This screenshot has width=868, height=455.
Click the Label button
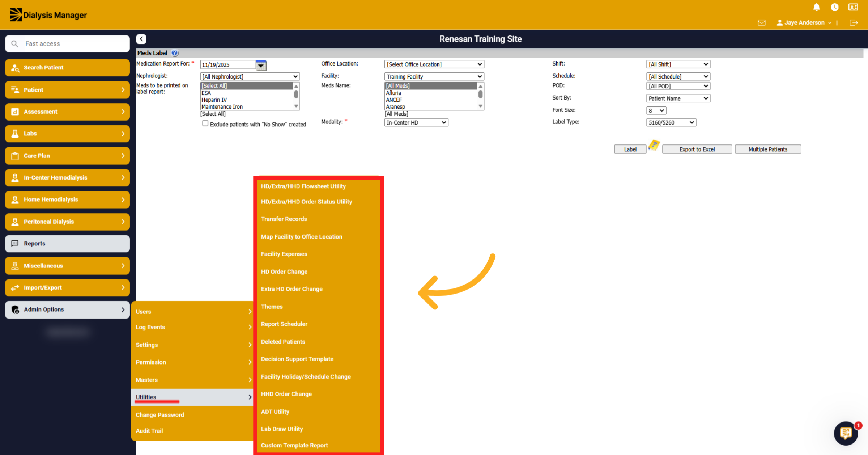[630, 149]
